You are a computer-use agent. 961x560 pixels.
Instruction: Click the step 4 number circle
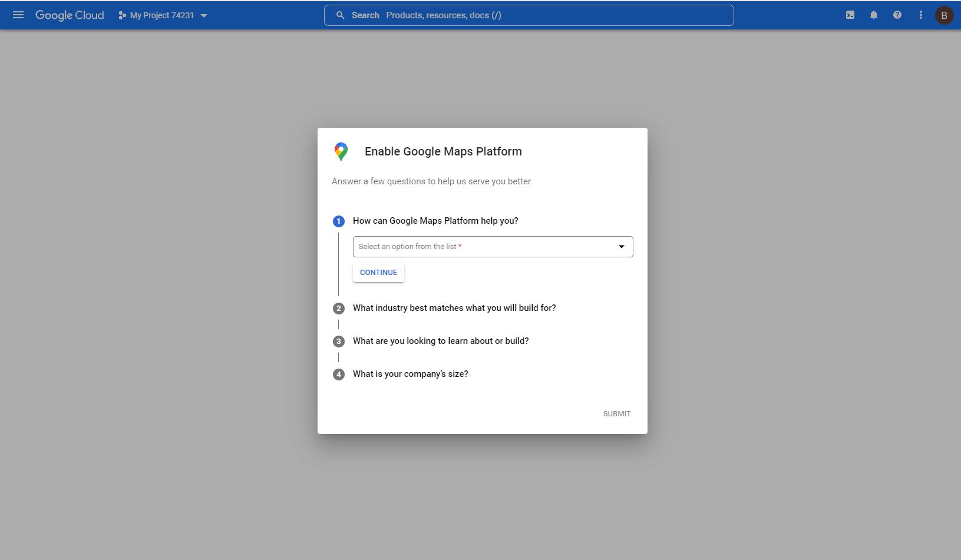(339, 375)
